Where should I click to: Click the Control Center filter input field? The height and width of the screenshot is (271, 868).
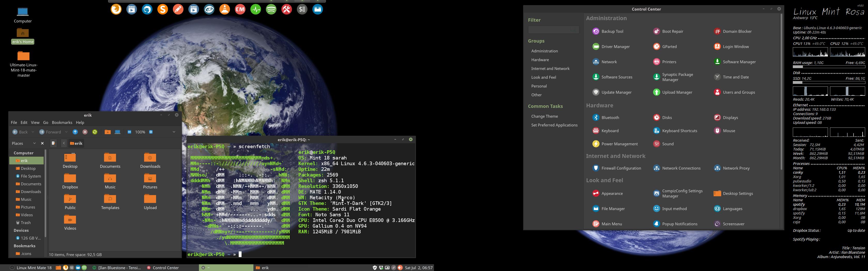[553, 30]
